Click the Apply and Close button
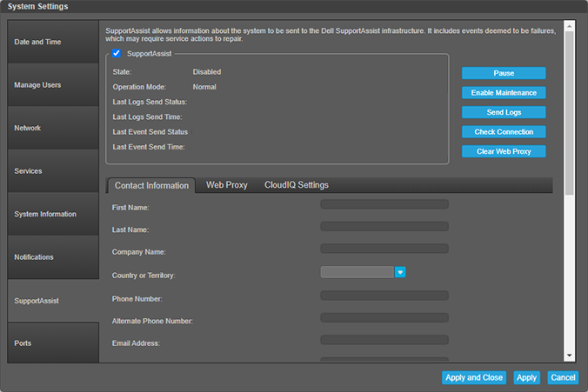Image resolution: width=588 pixels, height=392 pixels. click(x=474, y=377)
